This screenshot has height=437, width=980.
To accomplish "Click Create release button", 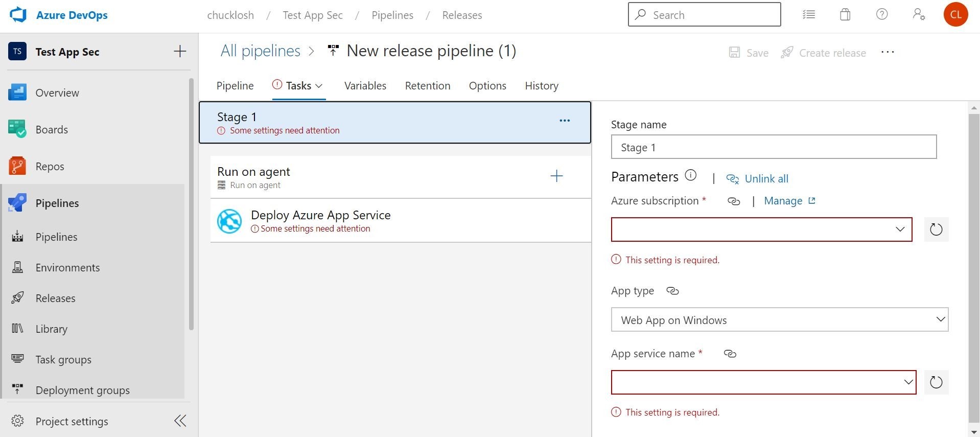I will click(823, 53).
